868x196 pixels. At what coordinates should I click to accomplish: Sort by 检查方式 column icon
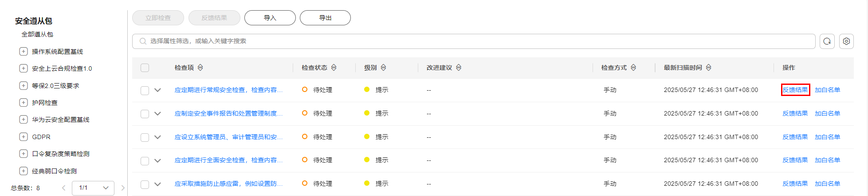pyautogui.click(x=633, y=68)
